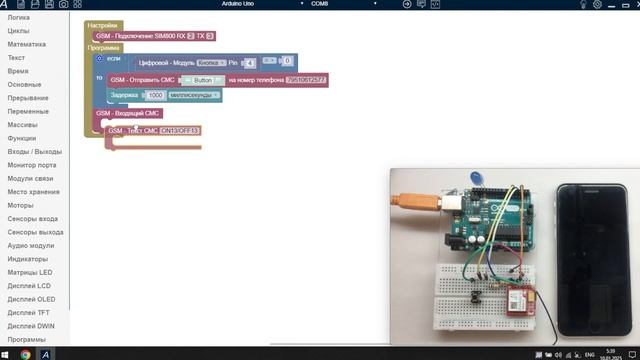Screen dimensions: 640x360
Task: Open the examples grid icon in the toolbar
Action: (78, 4)
